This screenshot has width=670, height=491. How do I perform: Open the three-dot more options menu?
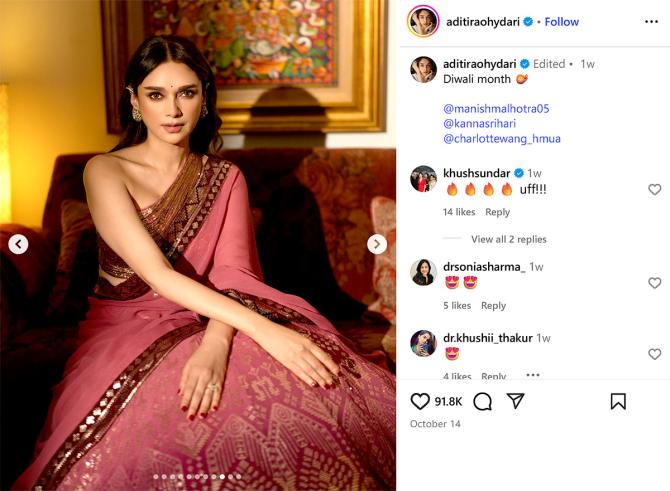pyautogui.click(x=651, y=21)
